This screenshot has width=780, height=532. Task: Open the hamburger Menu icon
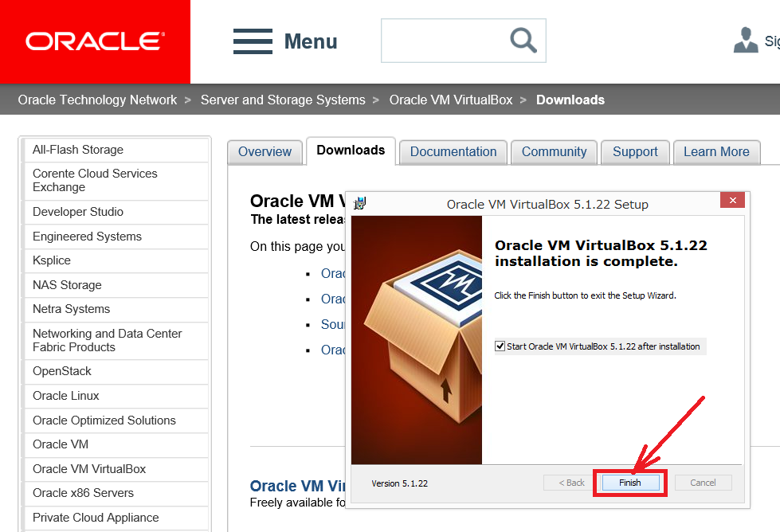pyautogui.click(x=253, y=41)
